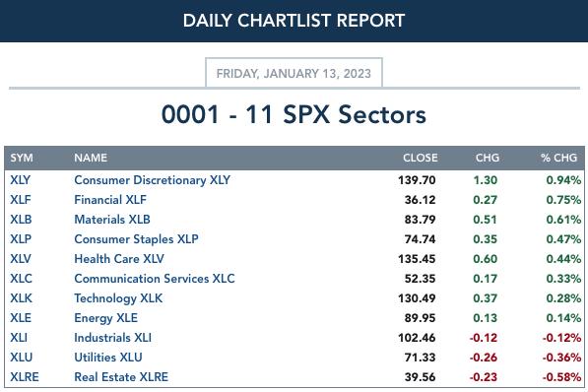Select the XLC ticker symbol
Screen dimensions: 588x392
pos(21,279)
